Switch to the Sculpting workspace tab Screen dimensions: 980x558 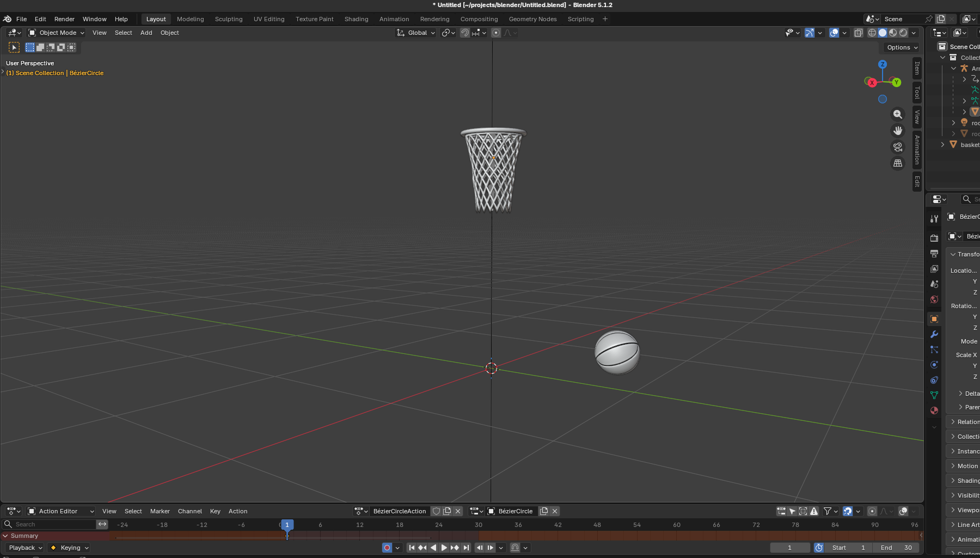229,19
